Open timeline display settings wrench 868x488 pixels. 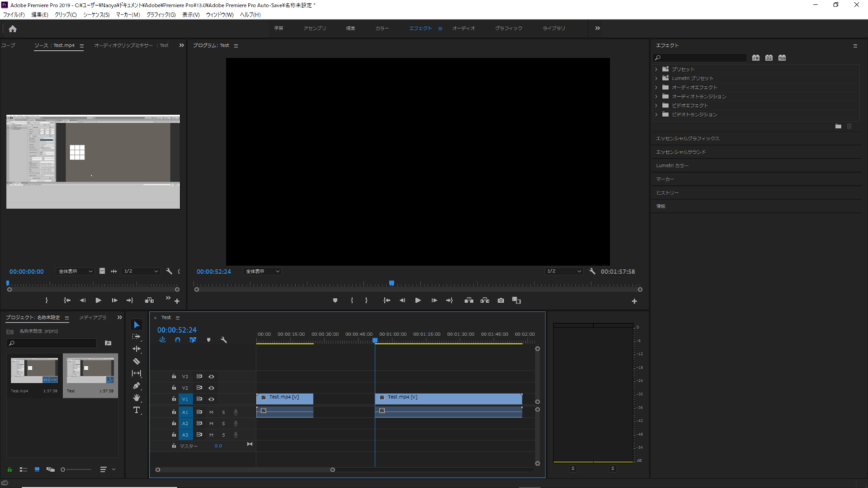coord(224,340)
